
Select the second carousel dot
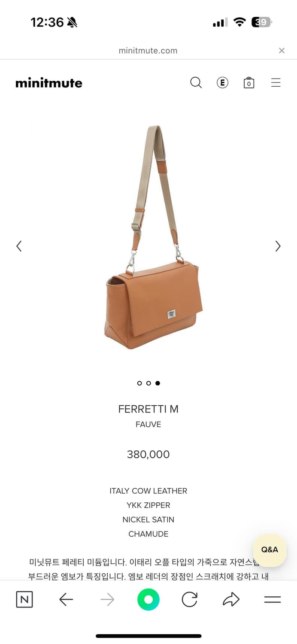point(148,383)
